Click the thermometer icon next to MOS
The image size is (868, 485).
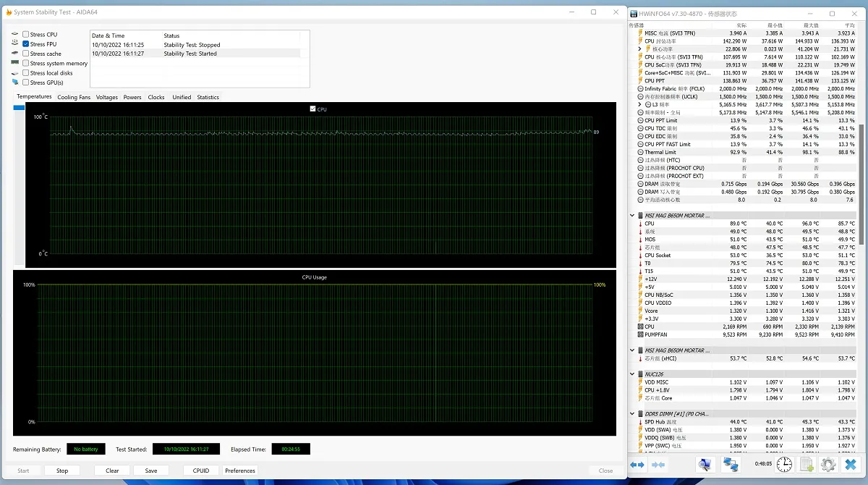click(641, 239)
